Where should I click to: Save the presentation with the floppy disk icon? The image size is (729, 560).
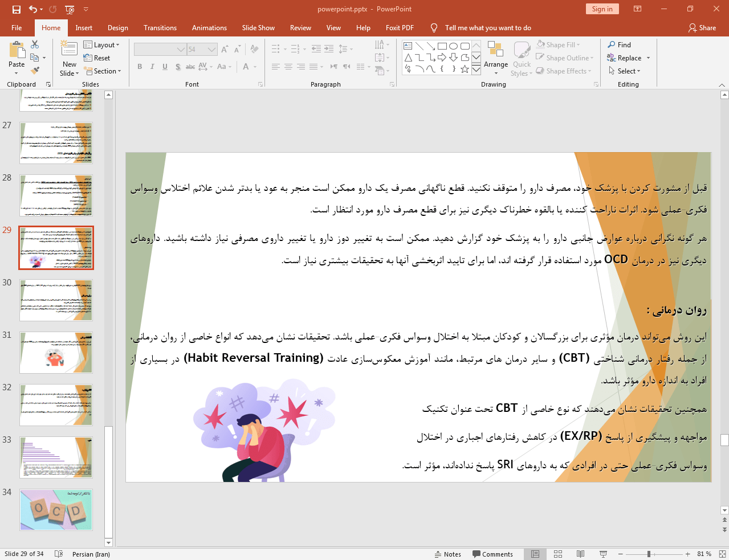(16, 9)
